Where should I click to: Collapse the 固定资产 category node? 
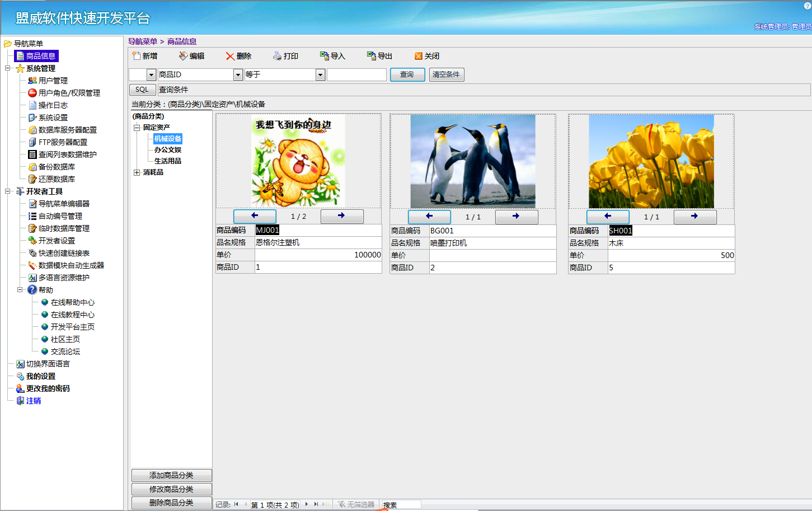137,128
